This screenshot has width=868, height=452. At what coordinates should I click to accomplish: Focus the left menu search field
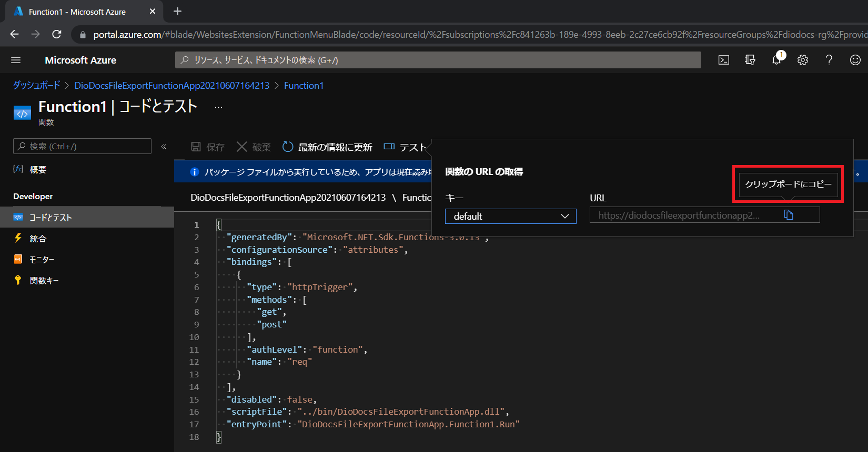82,146
